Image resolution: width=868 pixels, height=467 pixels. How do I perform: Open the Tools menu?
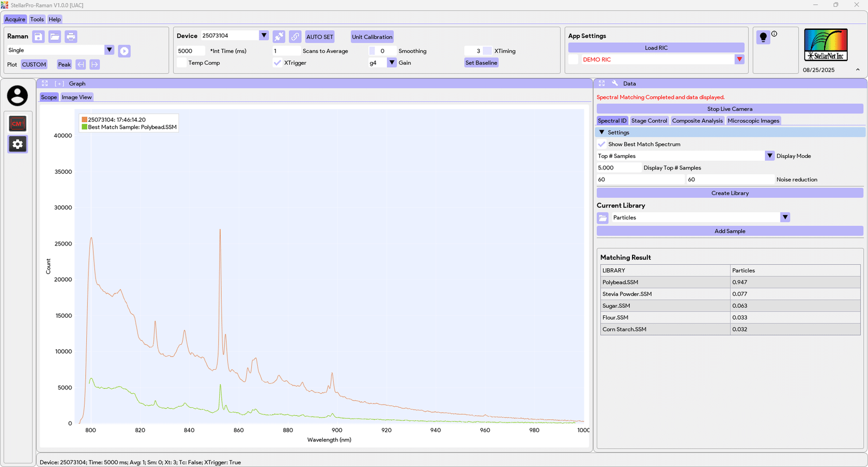[x=37, y=19]
